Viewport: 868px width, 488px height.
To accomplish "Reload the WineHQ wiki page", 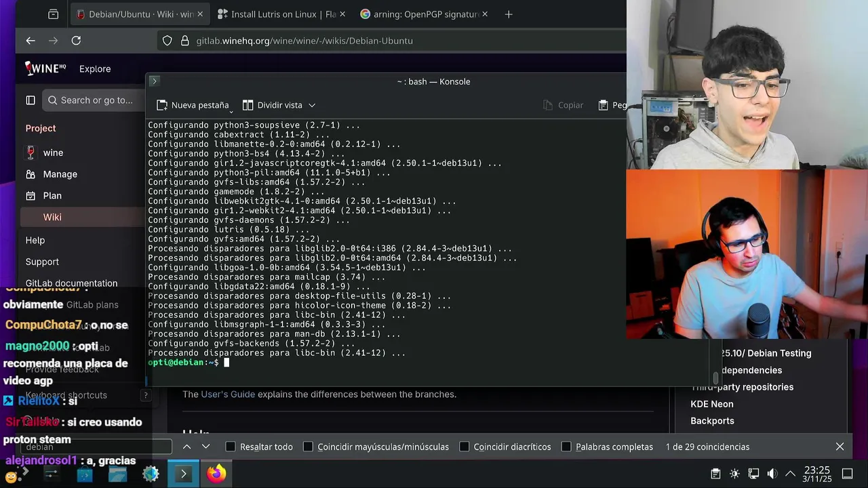I will [x=76, y=41].
